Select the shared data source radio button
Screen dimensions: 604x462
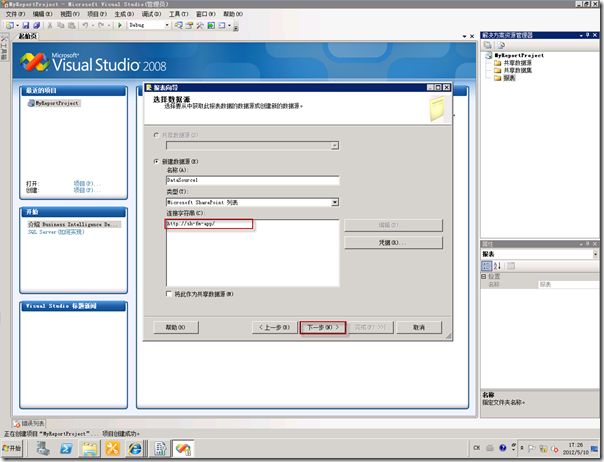[156, 135]
